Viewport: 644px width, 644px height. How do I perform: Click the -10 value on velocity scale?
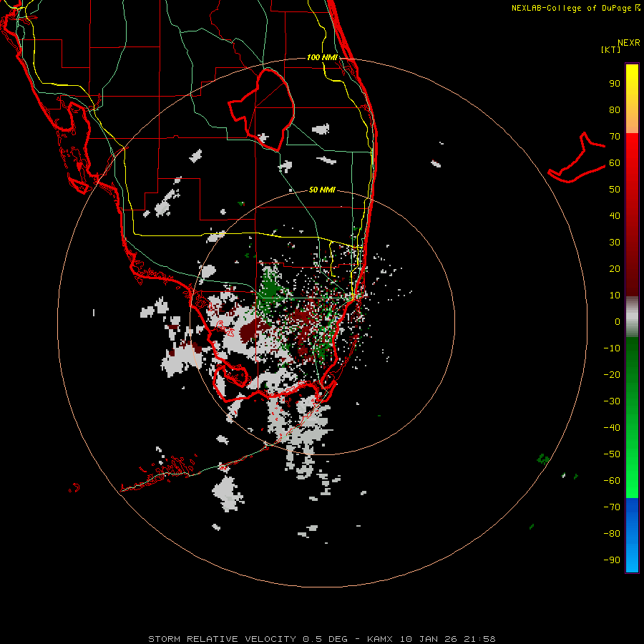[x=612, y=348]
